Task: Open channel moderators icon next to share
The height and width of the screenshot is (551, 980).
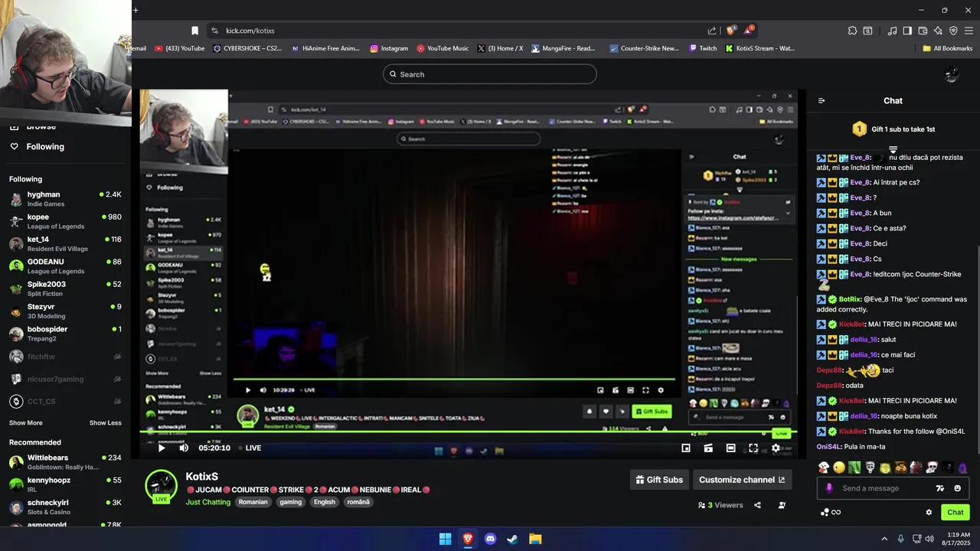Action: point(782,505)
